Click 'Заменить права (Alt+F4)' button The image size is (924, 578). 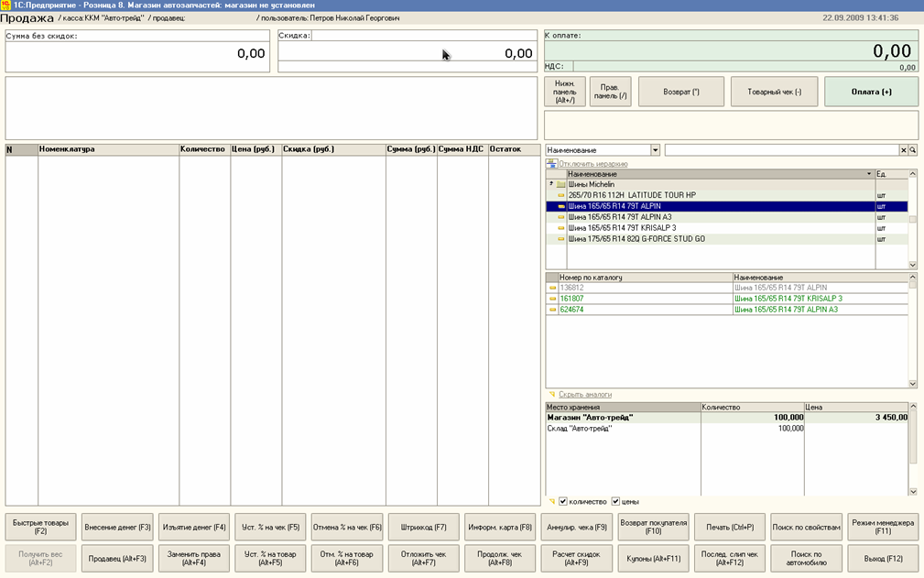click(194, 558)
